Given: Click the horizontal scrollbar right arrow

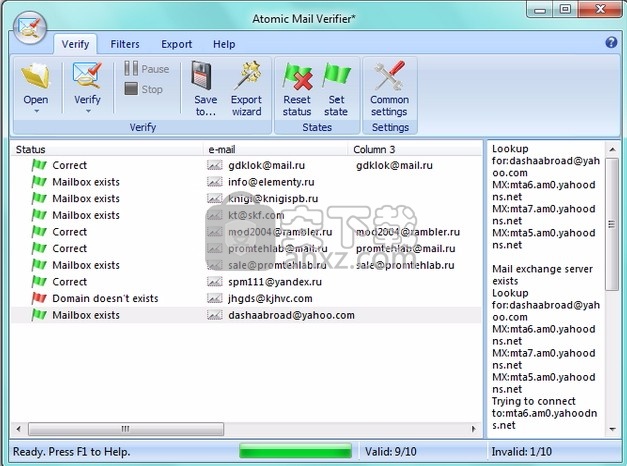Looking at the screenshot, I should pyautogui.click(x=474, y=429).
